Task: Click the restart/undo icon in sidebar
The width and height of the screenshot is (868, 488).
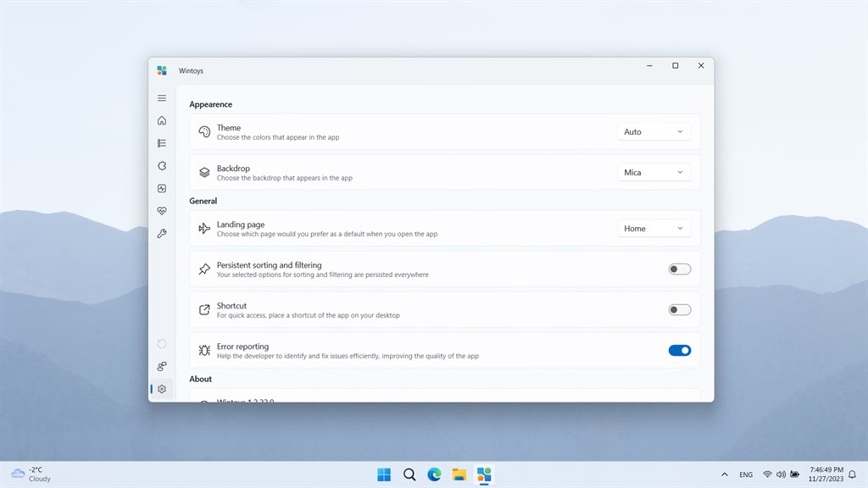Action: 162,344
